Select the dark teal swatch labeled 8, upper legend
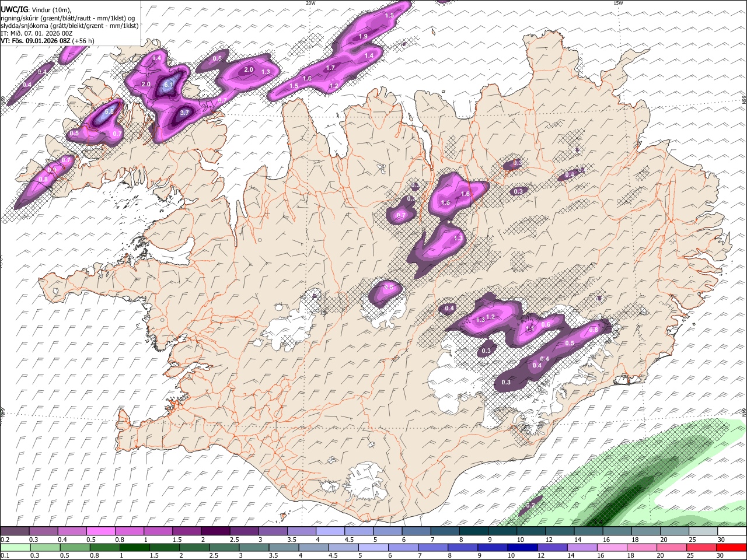 click(473, 531)
